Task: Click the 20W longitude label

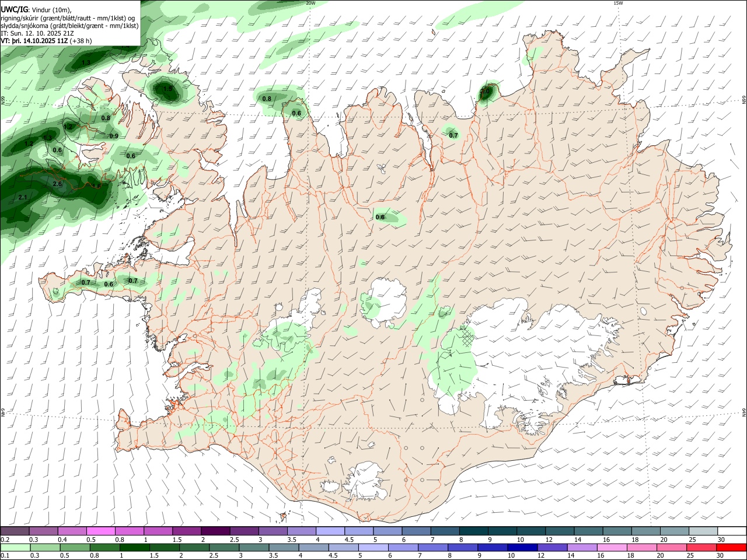Action: pos(310,3)
